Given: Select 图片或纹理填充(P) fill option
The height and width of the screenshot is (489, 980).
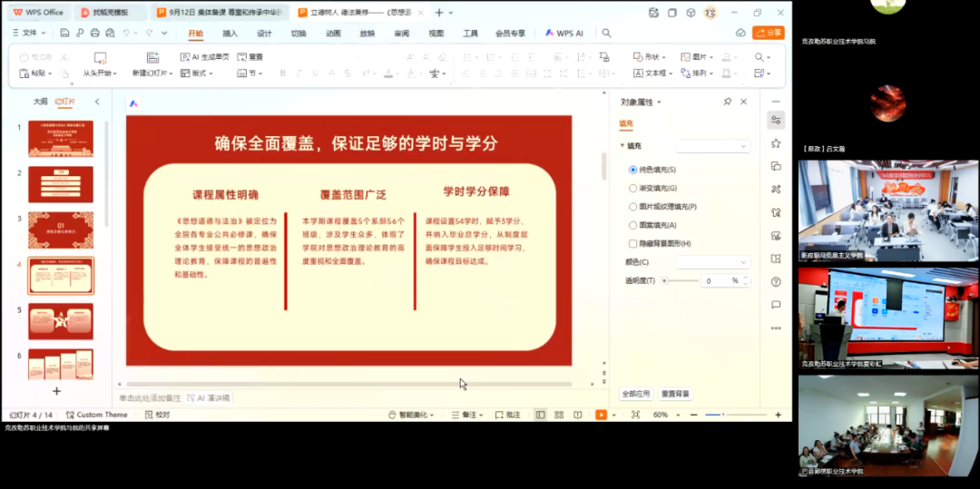Looking at the screenshot, I should coord(633,207).
